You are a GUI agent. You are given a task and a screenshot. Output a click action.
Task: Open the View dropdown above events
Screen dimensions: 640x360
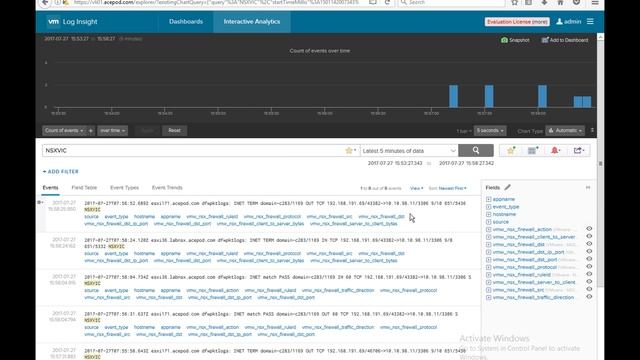(x=416, y=188)
